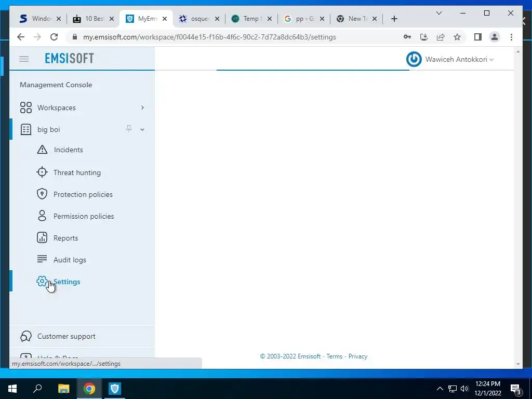This screenshot has height=399, width=532.
Task: Open Chrome three-dot menu
Action: click(x=511, y=37)
